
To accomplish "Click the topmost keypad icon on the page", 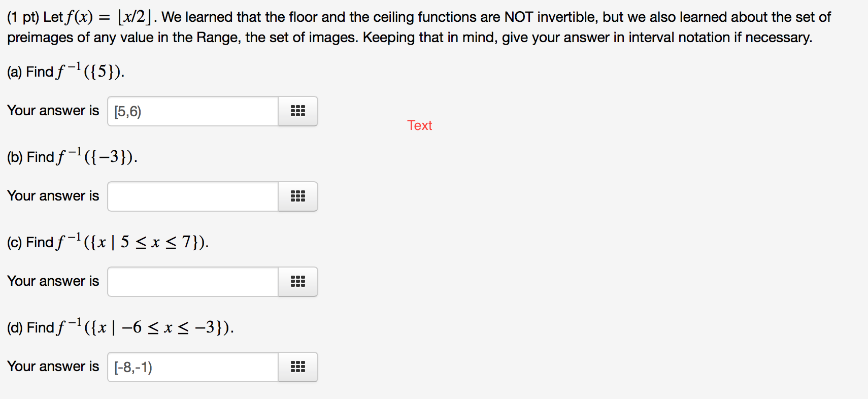I will click(298, 111).
